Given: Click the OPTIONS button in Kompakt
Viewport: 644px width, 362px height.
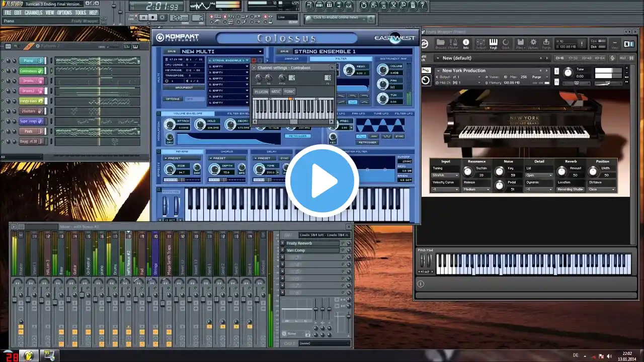Looking at the screenshot, I should [173, 99].
